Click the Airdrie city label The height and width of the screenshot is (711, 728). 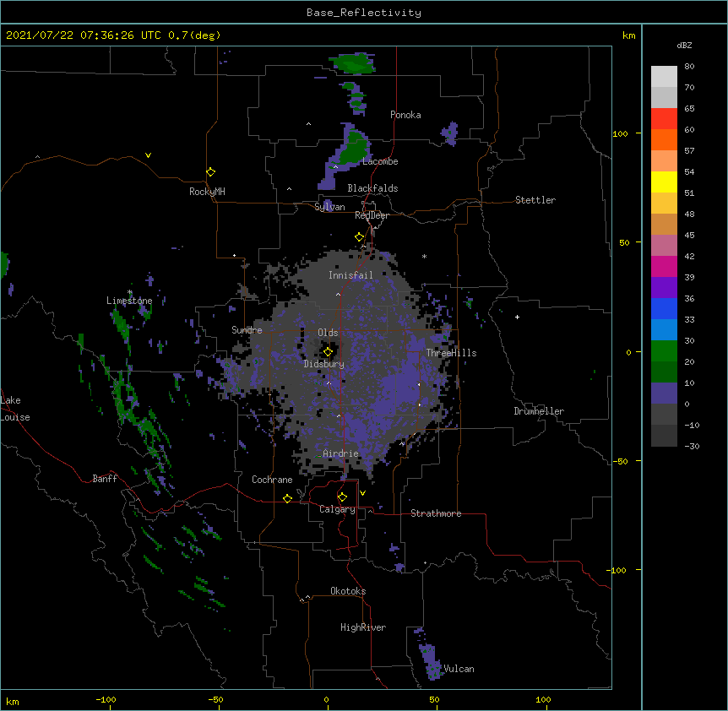340,453
